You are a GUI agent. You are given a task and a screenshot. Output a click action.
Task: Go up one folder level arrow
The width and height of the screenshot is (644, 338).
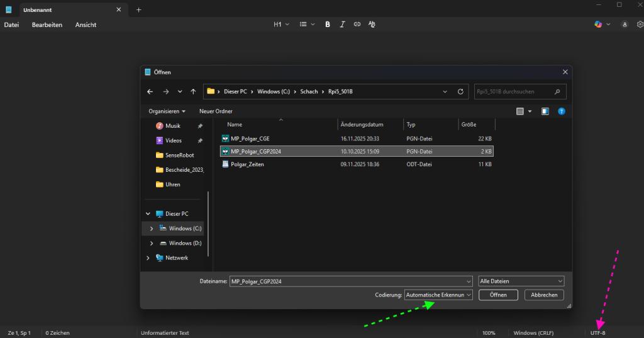tap(193, 91)
